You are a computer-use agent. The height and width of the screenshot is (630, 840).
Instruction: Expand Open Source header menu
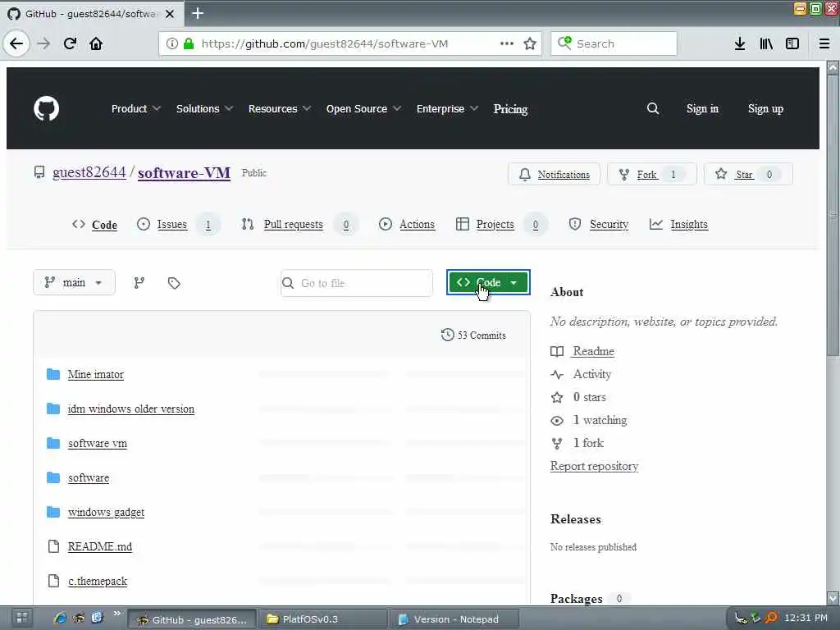tap(363, 109)
